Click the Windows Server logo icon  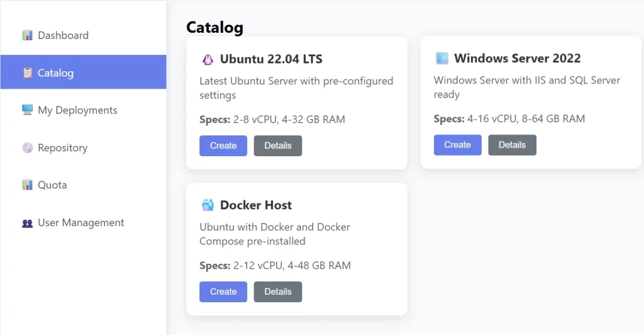point(442,59)
